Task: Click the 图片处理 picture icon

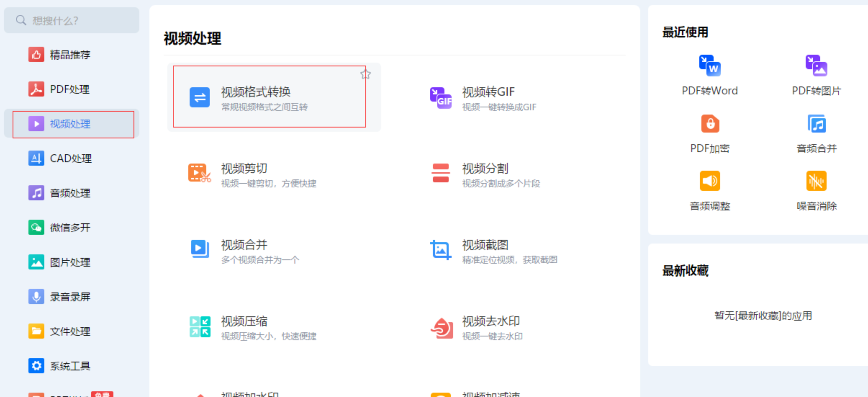Action: [x=36, y=262]
